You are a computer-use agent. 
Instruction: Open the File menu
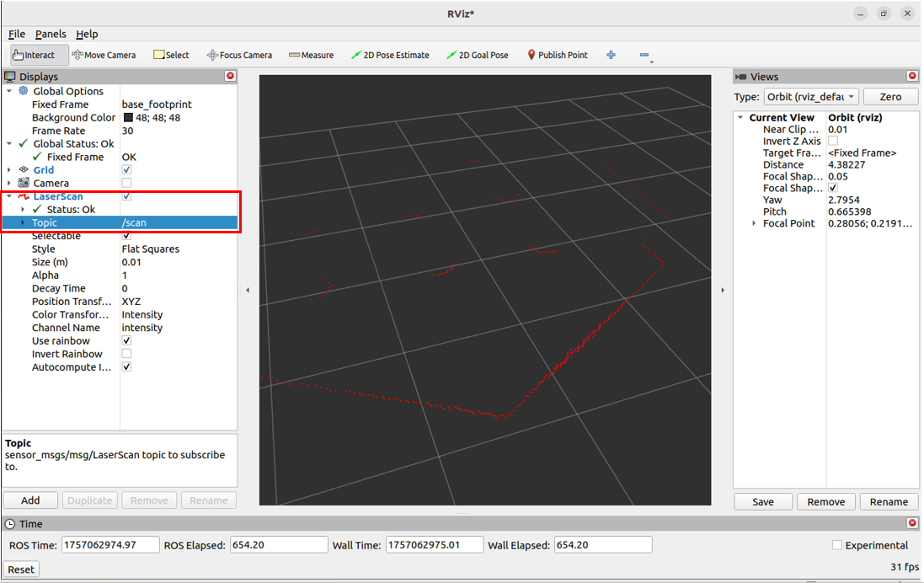pyautogui.click(x=16, y=34)
